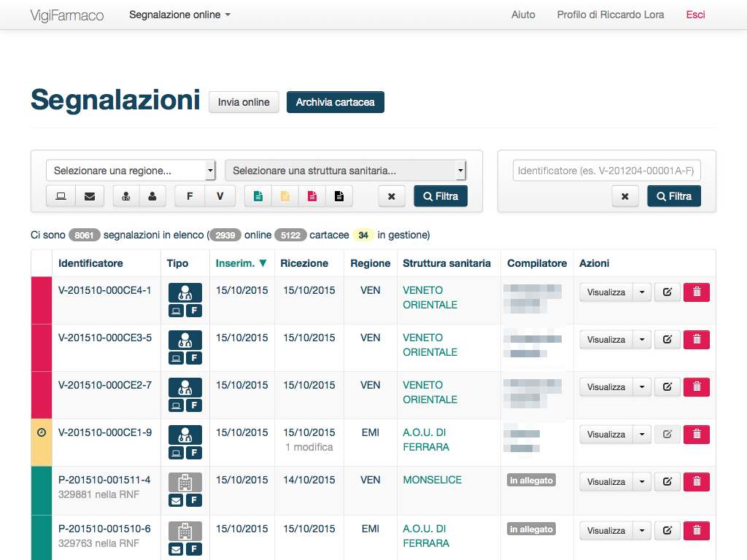Log out with Esci
747x560 pixels.
(x=695, y=15)
